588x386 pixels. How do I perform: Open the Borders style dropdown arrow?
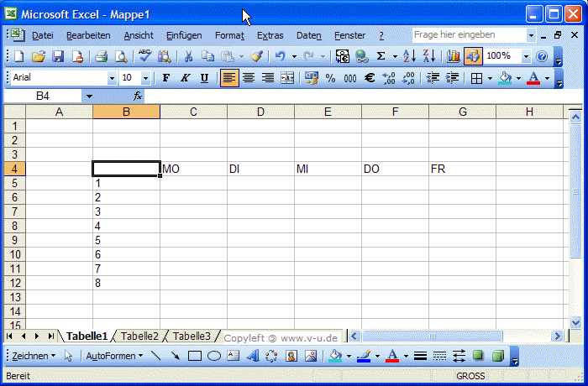point(490,78)
